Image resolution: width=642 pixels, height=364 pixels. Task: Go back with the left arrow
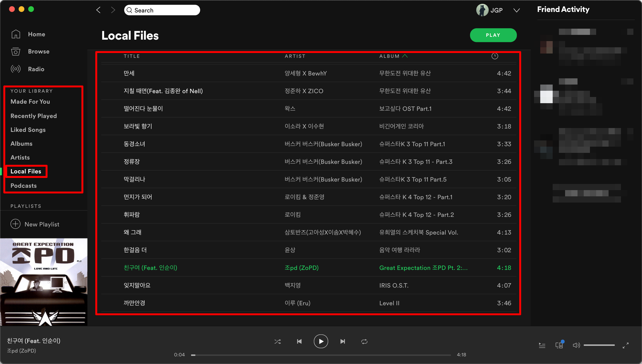point(98,10)
